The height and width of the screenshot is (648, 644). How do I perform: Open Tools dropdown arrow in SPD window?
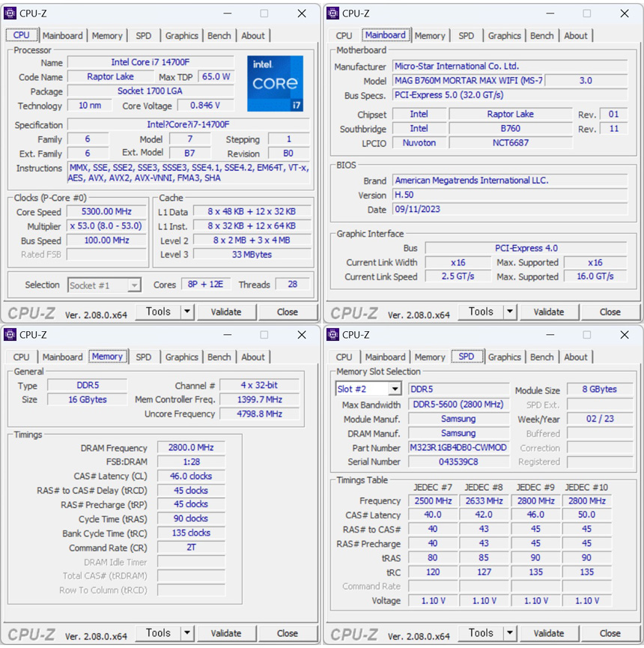click(510, 633)
